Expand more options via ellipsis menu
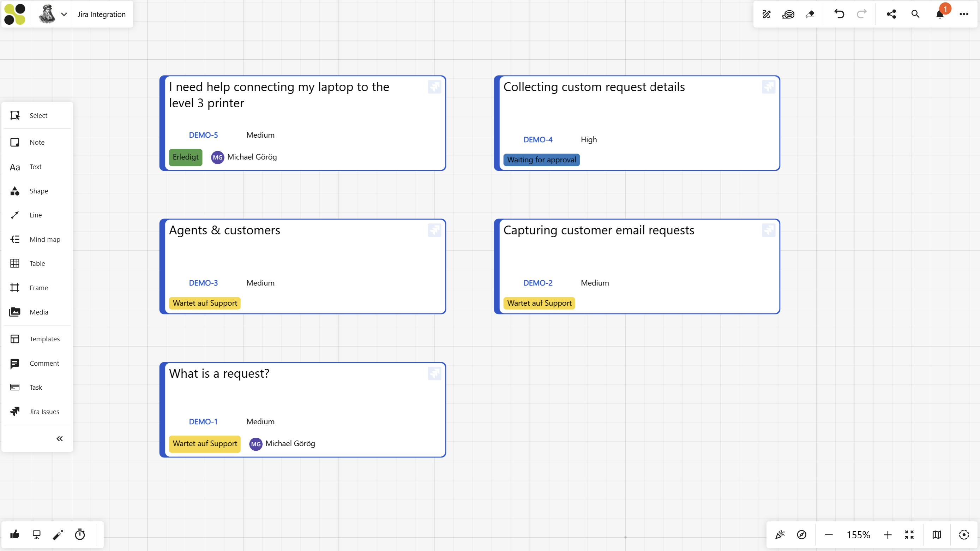Image resolution: width=980 pixels, height=551 pixels. point(964,14)
